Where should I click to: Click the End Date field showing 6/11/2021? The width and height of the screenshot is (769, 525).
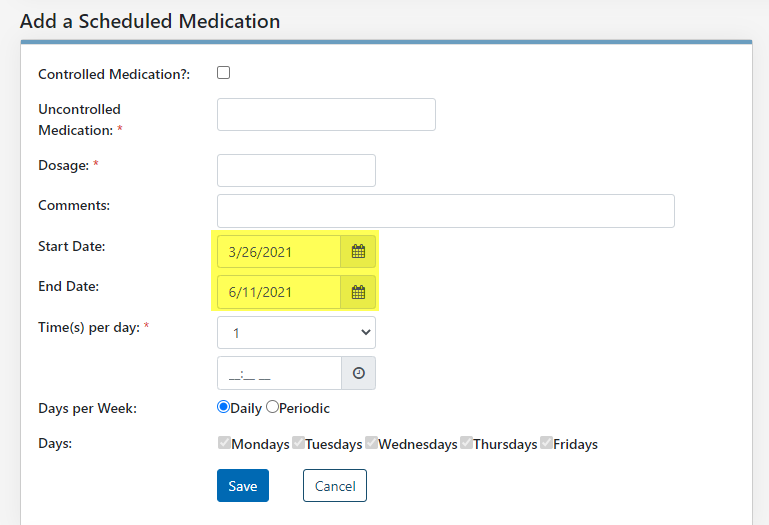tap(280, 292)
